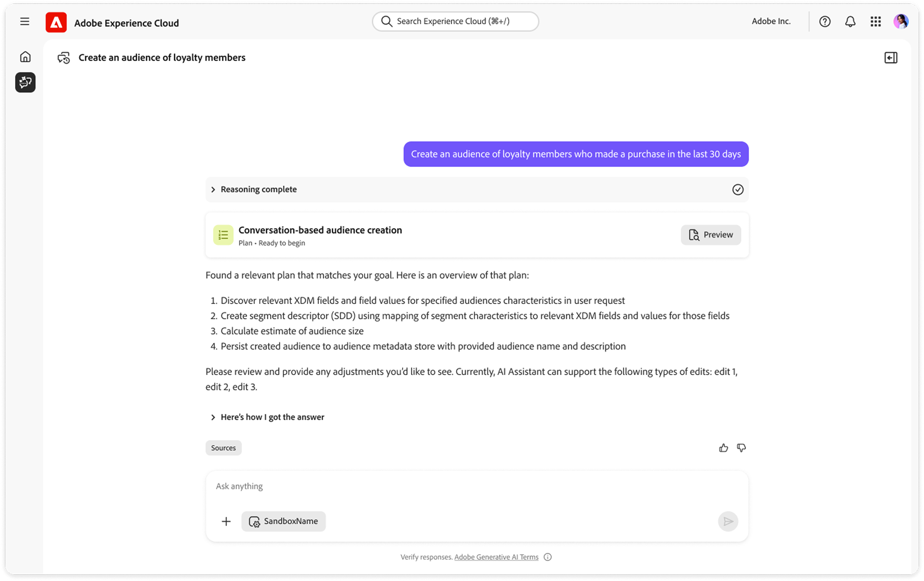Viewport: 924px width, 581px height.
Task: Open Adobe Generative AI Terms link
Action: [496, 557]
